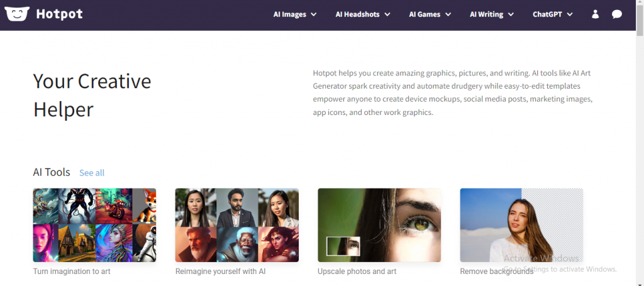
Task: Open the AI headshots portrait collage thumbnail
Action: (236, 225)
